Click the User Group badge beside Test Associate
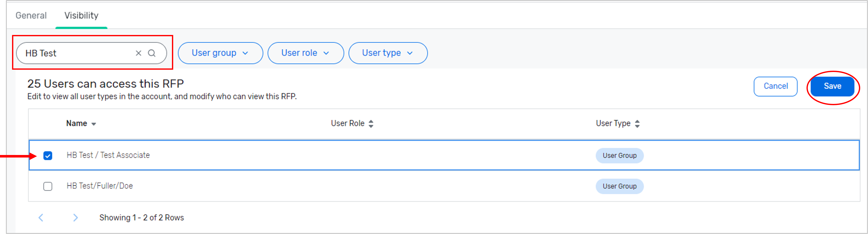The image size is (868, 234). point(619,155)
